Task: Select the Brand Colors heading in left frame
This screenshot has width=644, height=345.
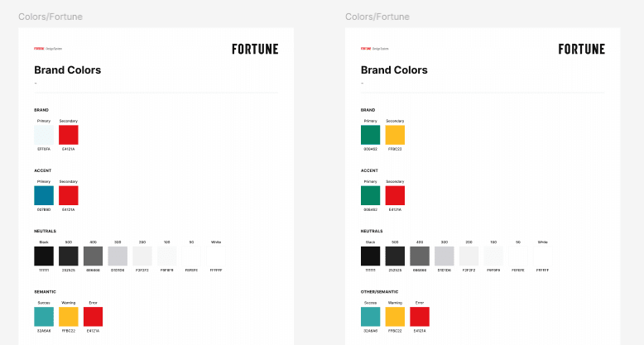Action: click(67, 70)
